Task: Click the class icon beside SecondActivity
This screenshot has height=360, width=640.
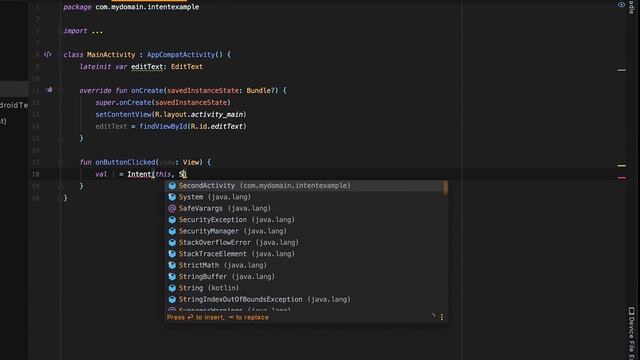Action: tap(172, 186)
